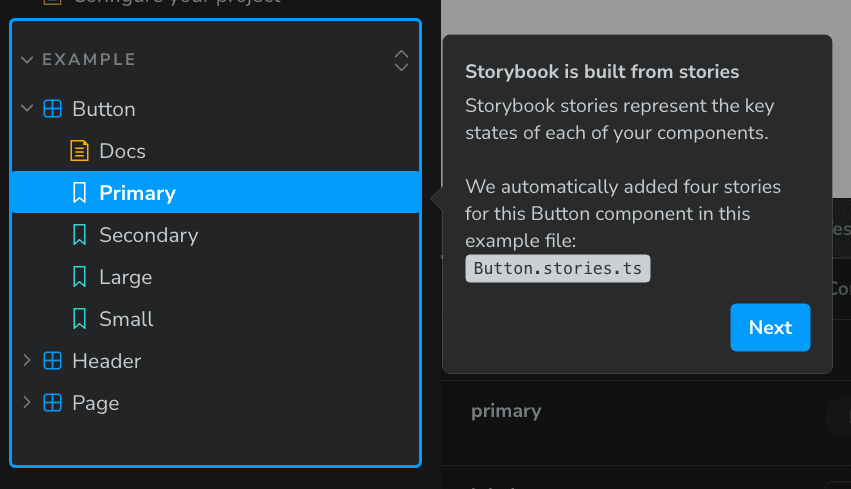Image resolution: width=851 pixels, height=489 pixels.
Task: Click the Button.stories.ts code label
Action: (557, 269)
